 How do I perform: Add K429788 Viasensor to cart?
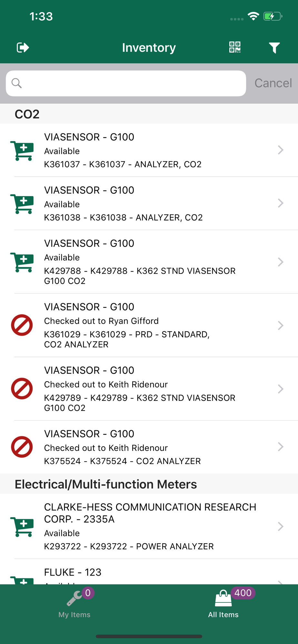click(x=22, y=262)
